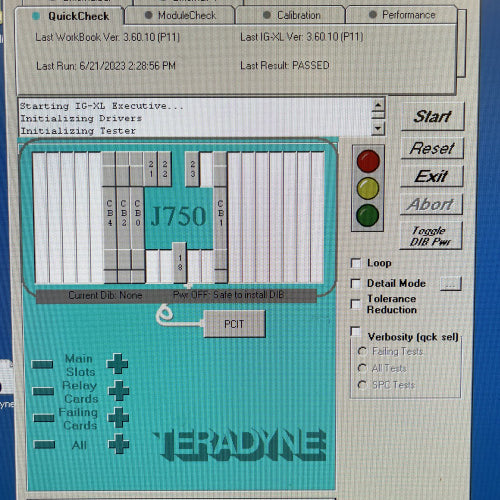Click the plus icon for All
The width and height of the screenshot is (500, 500).
(x=119, y=444)
